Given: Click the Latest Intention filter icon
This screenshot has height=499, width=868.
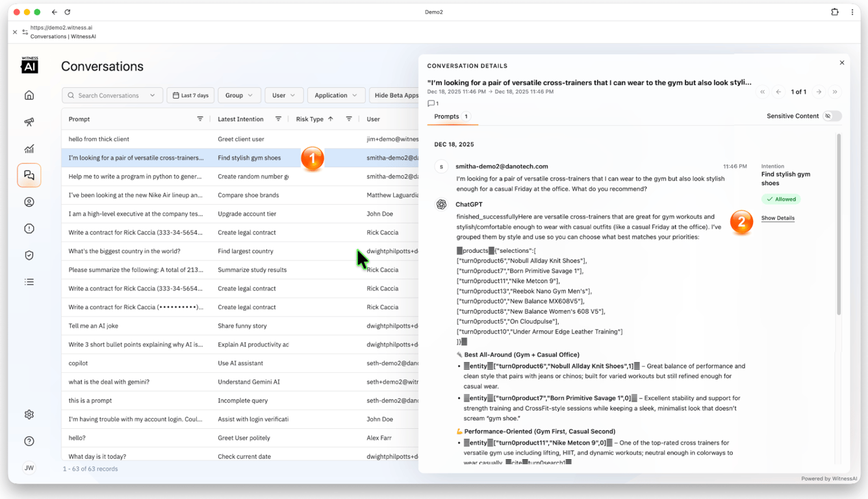Looking at the screenshot, I should [x=278, y=119].
